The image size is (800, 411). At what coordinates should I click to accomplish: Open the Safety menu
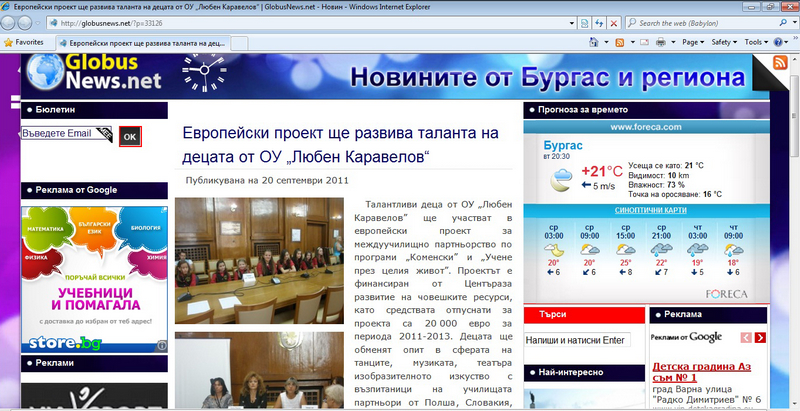tap(724, 42)
